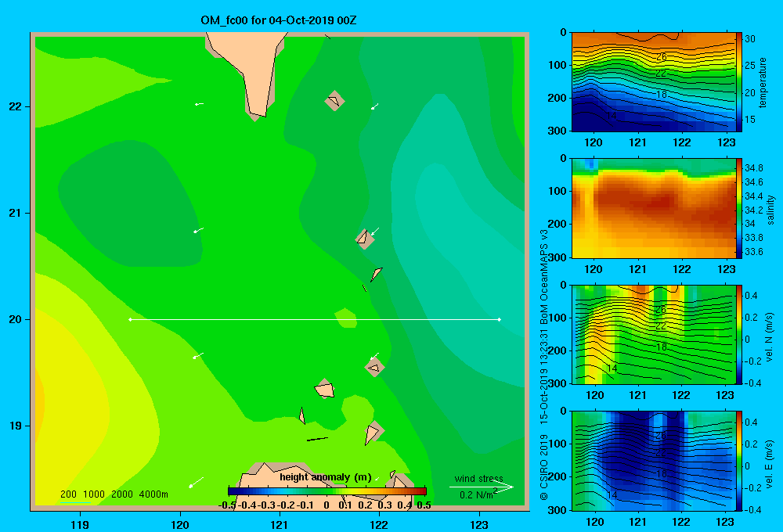Click the height anomaly color bar
This screenshot has height=532, width=783.
point(327,491)
